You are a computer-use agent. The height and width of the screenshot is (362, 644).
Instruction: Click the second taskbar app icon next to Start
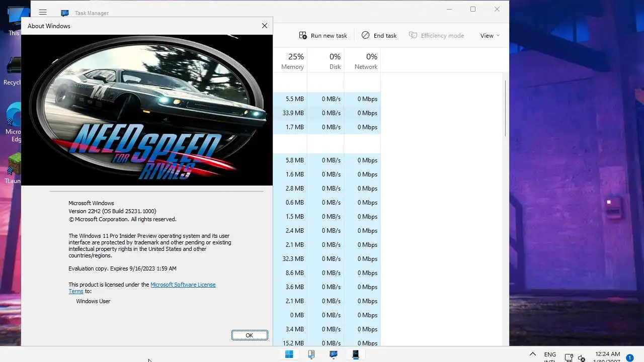[x=311, y=354]
